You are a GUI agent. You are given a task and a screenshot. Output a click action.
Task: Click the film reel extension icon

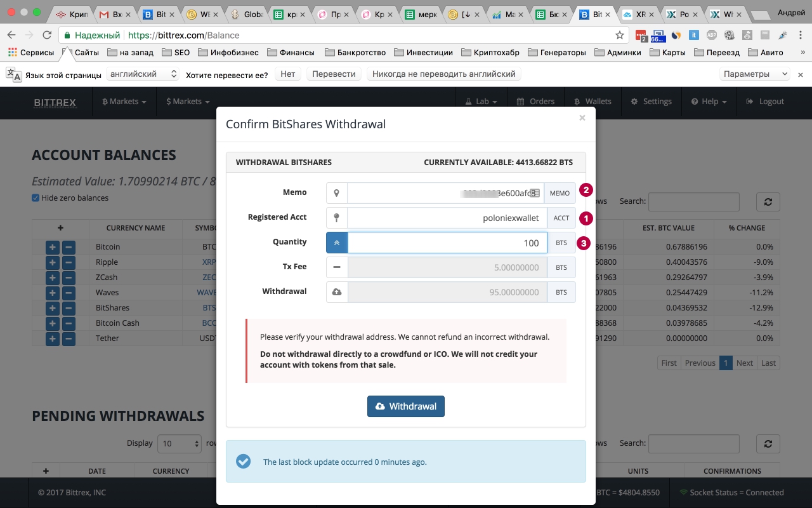(730, 35)
